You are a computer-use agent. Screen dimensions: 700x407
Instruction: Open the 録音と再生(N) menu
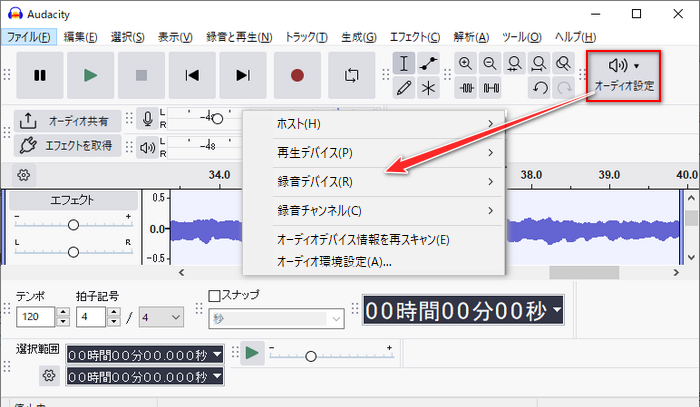239,37
